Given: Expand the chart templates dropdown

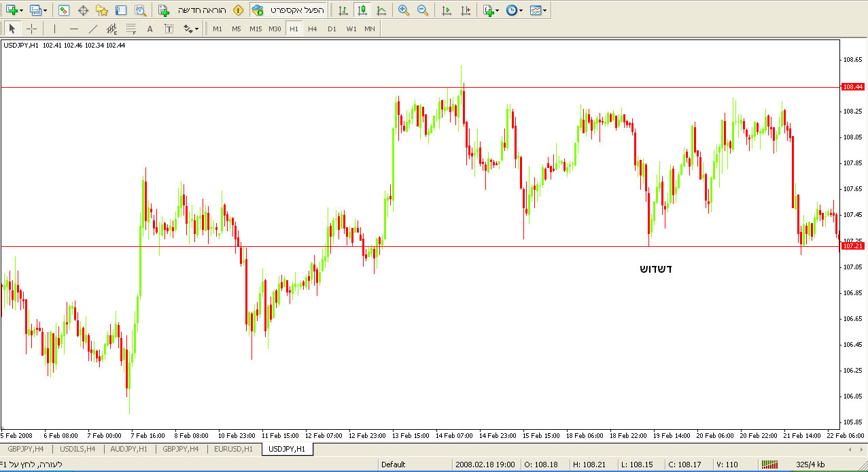Looking at the screenshot, I should click(538, 10).
